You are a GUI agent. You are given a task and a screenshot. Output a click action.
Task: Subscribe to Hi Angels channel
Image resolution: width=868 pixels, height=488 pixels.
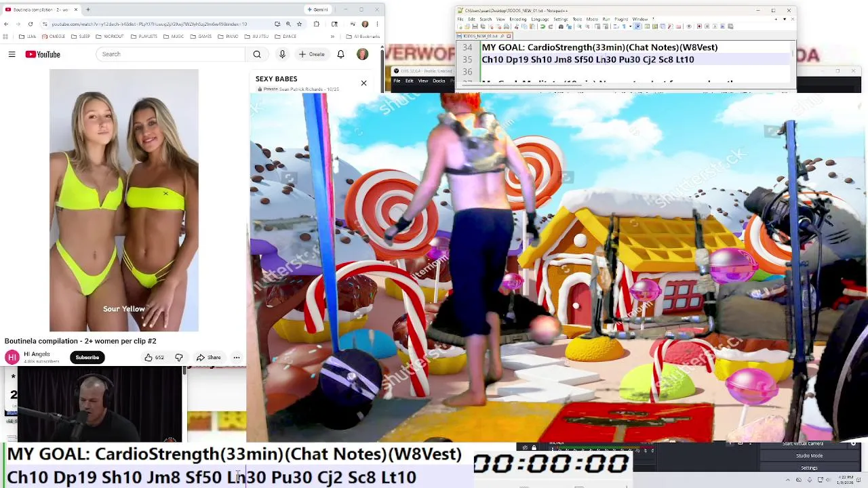(87, 357)
